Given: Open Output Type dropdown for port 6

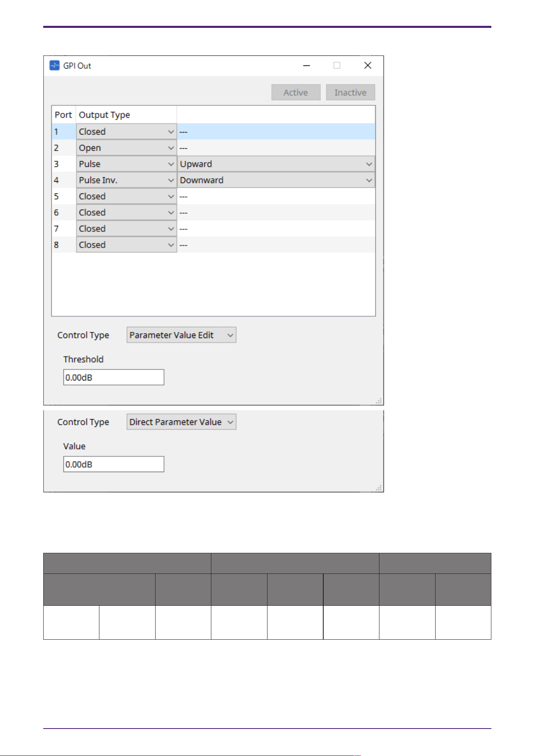Looking at the screenshot, I should (126, 212).
